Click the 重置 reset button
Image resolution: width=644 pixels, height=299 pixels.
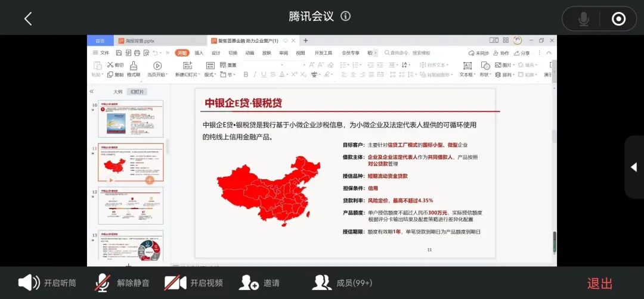(x=228, y=65)
